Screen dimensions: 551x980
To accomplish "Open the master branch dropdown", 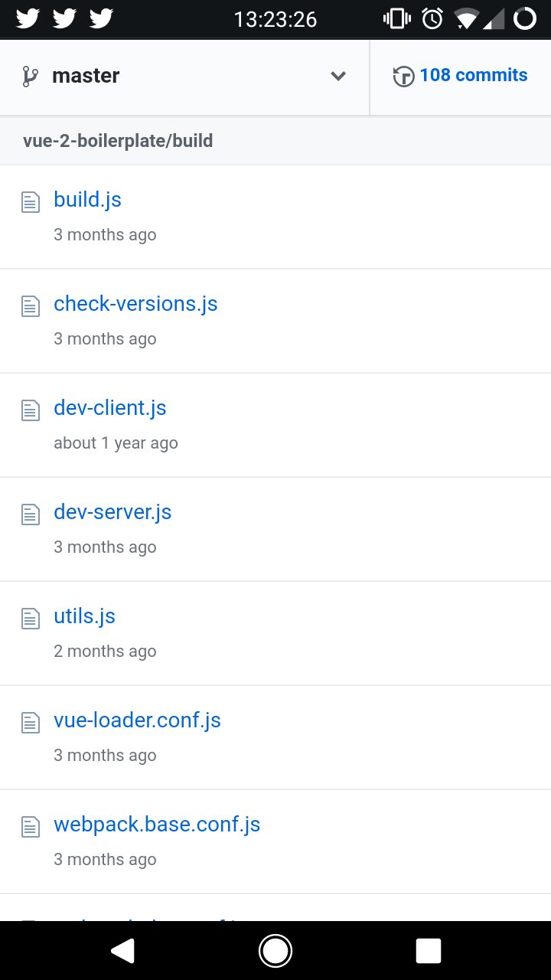I will pos(184,77).
